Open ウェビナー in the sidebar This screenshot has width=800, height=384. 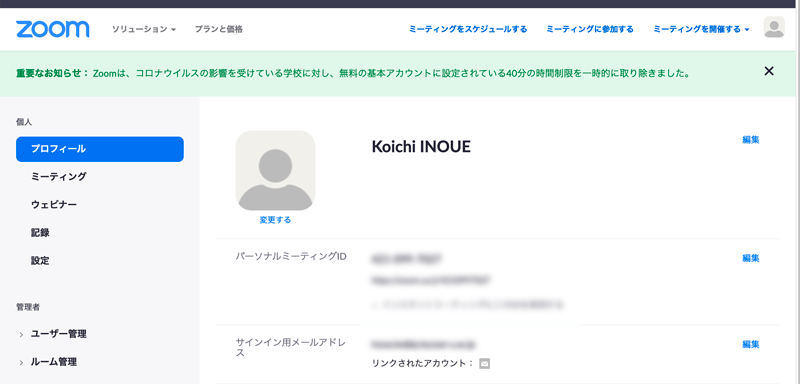pyautogui.click(x=54, y=204)
